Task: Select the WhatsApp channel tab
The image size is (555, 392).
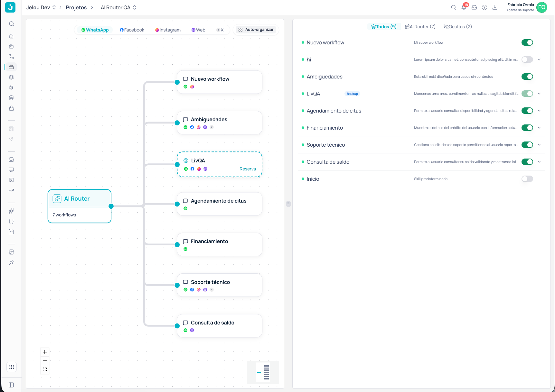Action: click(95, 30)
